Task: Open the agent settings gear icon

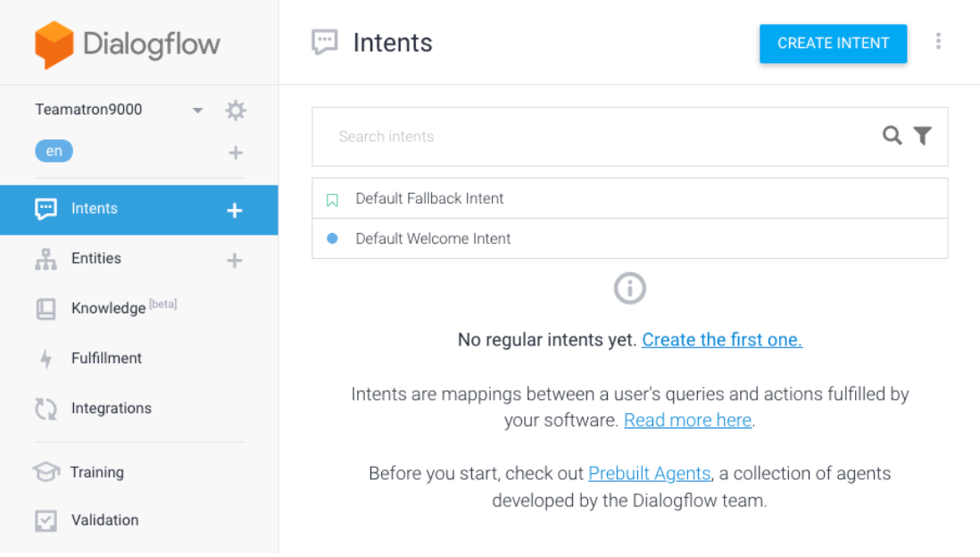Action: pos(235,110)
